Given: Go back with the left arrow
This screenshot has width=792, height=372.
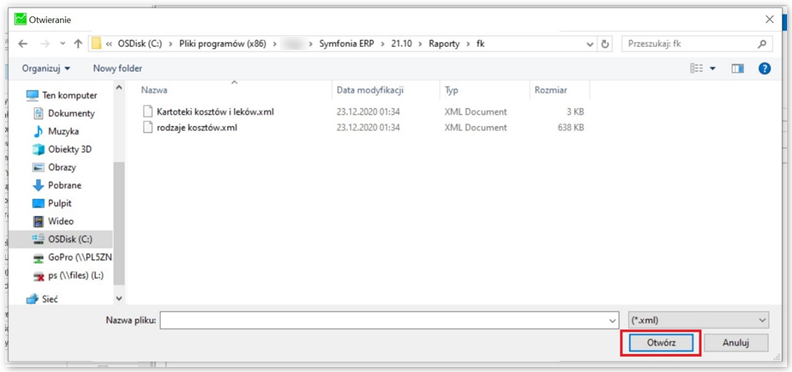Looking at the screenshot, I should (23, 44).
